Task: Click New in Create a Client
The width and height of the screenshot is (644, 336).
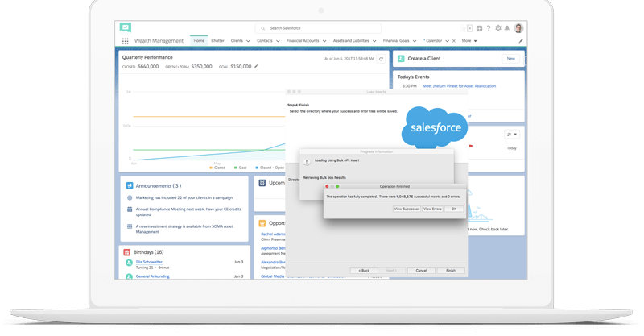Action: 510,59
